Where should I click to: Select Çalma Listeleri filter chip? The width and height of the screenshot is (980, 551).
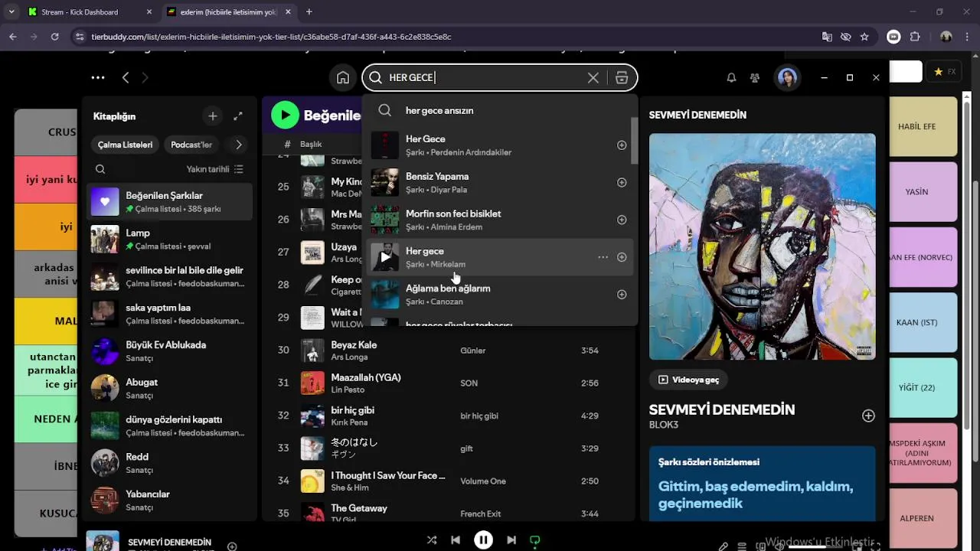click(x=125, y=145)
